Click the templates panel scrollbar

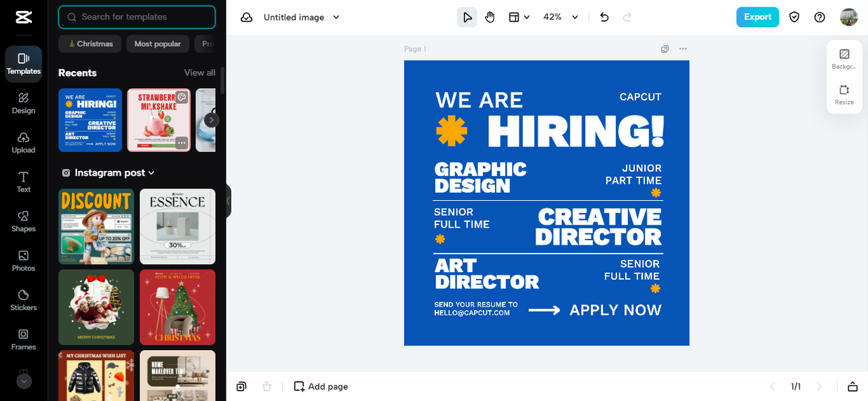pos(222,79)
